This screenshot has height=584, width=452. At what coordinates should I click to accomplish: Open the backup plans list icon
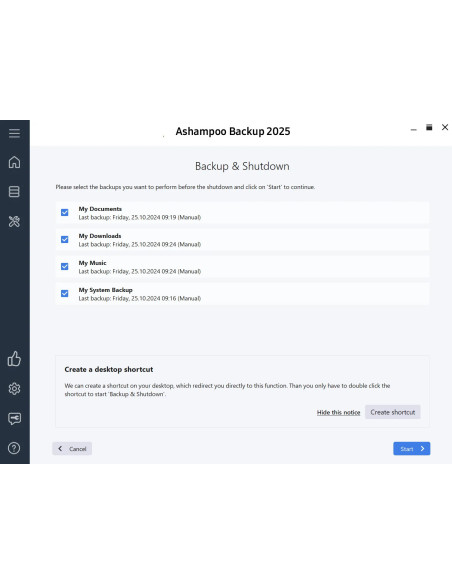[x=14, y=191]
